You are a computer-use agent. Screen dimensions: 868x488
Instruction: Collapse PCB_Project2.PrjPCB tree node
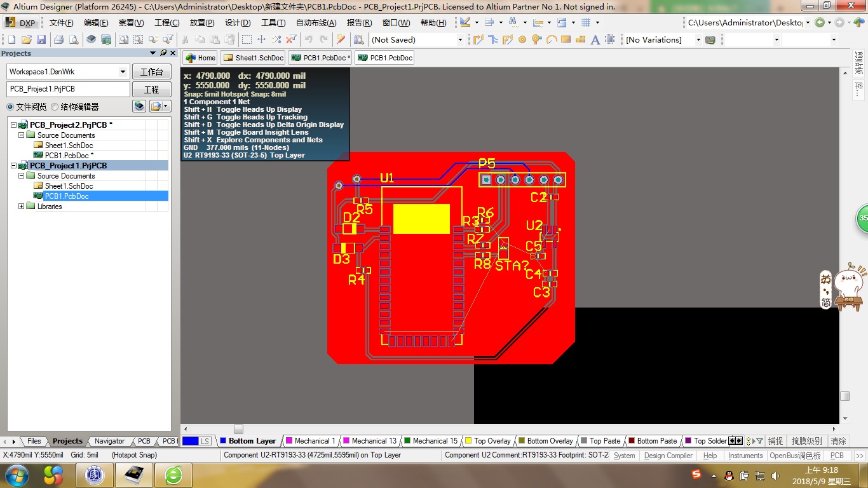[x=13, y=125]
